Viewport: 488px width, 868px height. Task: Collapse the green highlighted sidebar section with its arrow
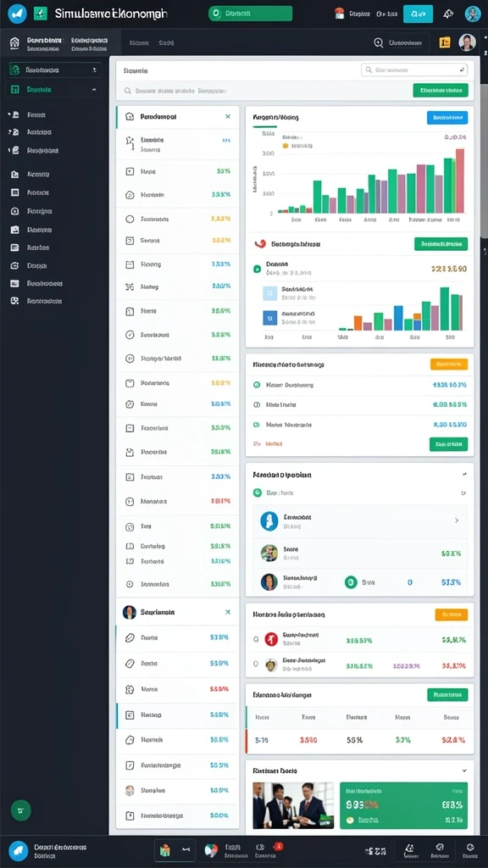[93, 89]
